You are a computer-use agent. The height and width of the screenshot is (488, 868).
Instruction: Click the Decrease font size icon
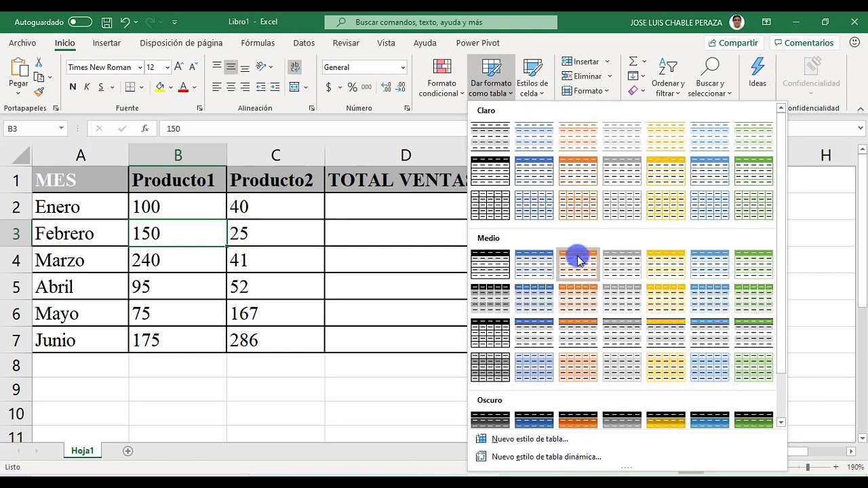tap(193, 67)
